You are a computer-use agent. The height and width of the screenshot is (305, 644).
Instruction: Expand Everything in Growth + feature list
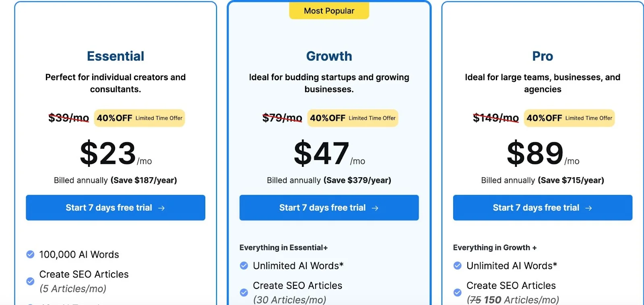pos(495,247)
